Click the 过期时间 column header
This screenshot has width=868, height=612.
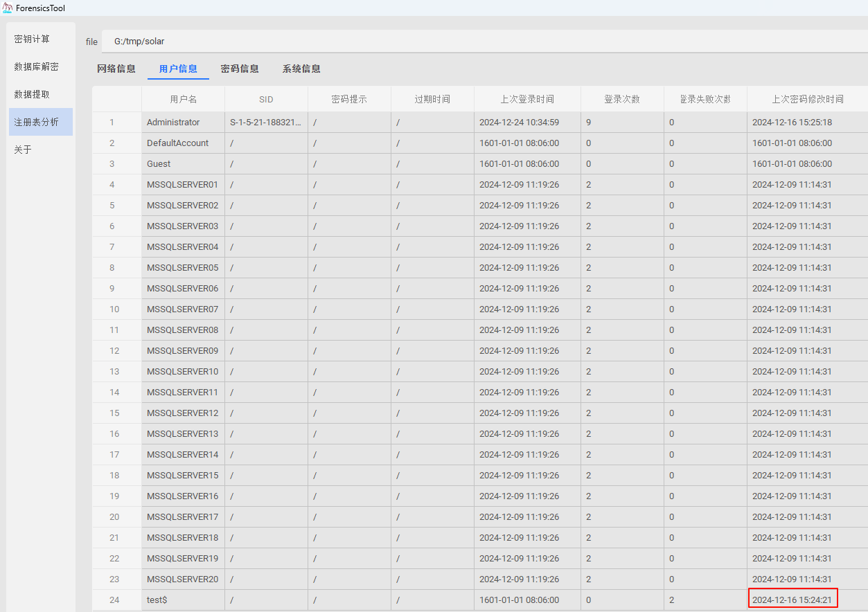pyautogui.click(x=432, y=99)
